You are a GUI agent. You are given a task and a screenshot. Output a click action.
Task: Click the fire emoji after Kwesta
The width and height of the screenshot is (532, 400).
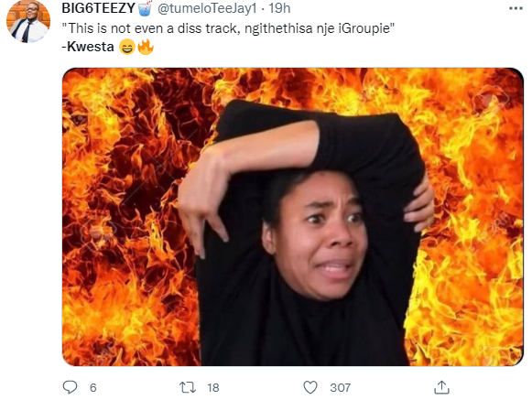(x=146, y=47)
